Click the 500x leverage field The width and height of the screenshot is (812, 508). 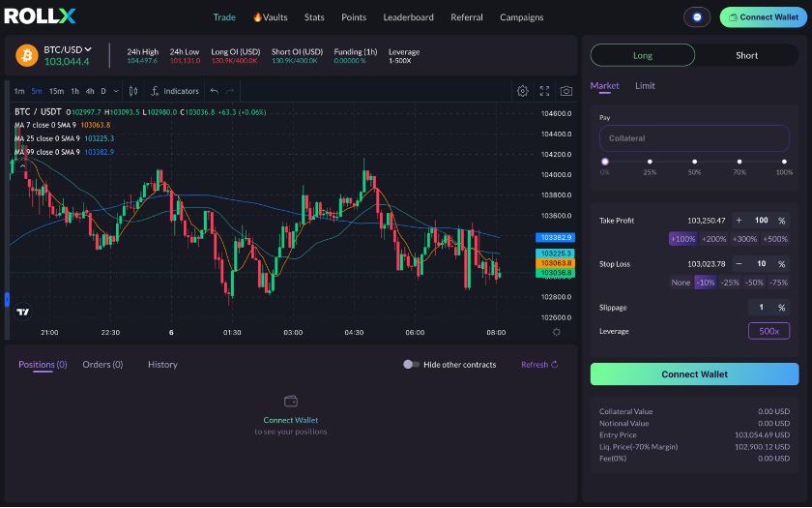click(769, 331)
